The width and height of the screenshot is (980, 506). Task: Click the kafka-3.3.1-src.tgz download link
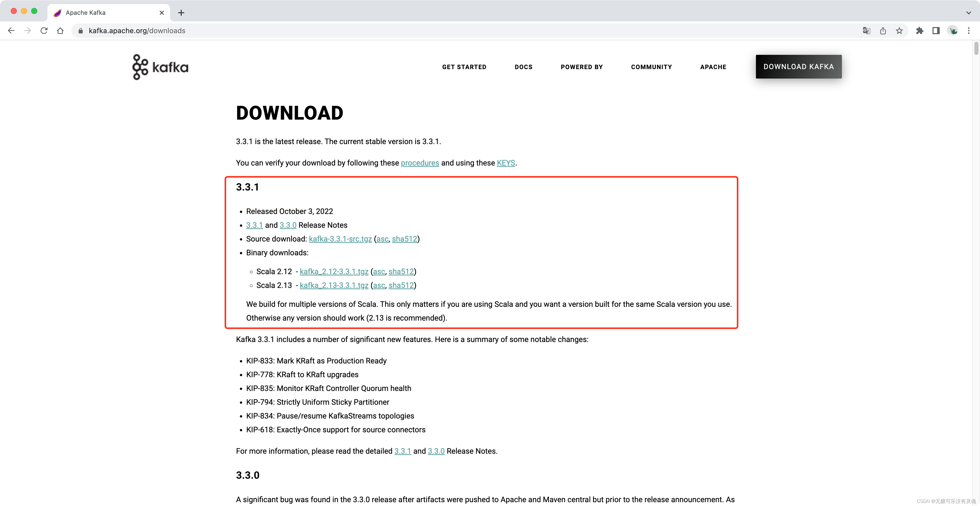(x=340, y=239)
